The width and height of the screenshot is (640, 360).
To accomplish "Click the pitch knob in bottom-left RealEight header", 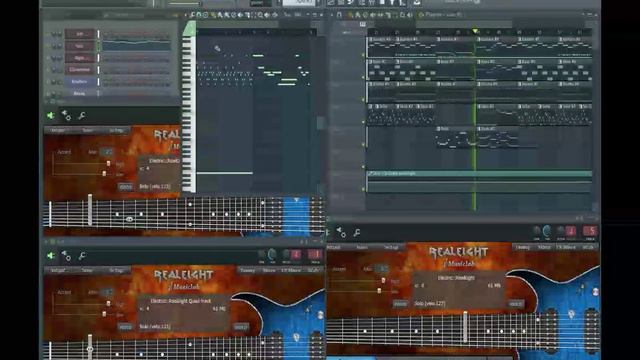I will pyautogui.click(x=287, y=255).
